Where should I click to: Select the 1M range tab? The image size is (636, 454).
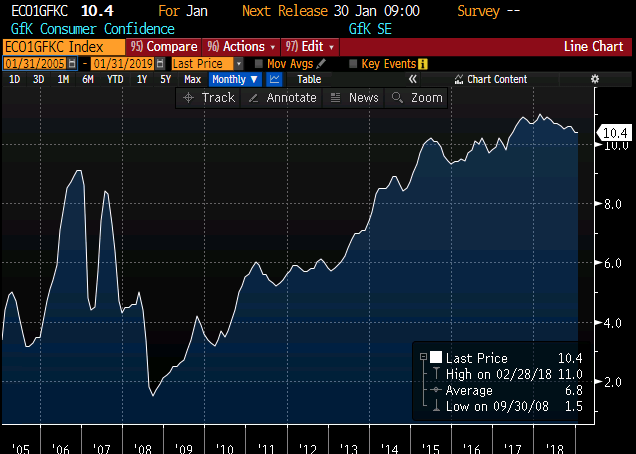[x=63, y=79]
